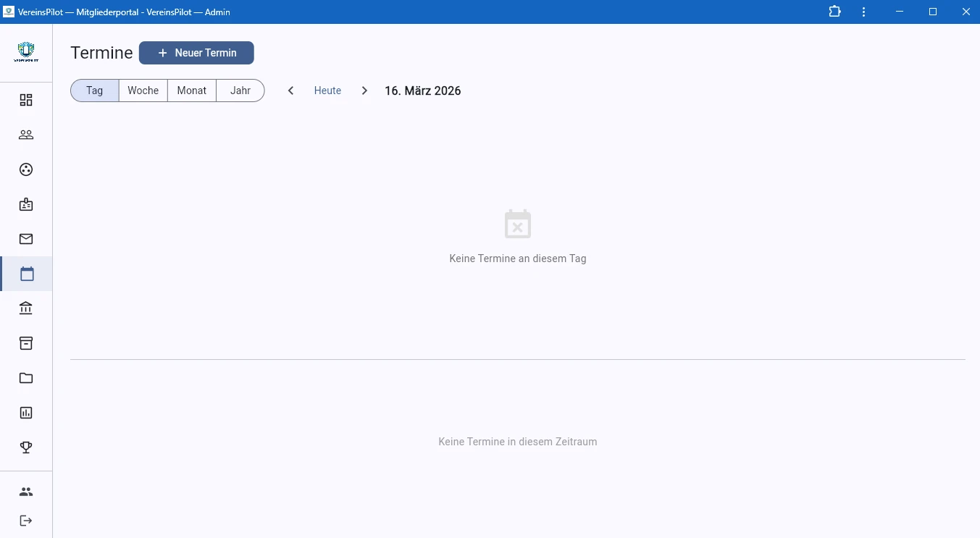Screen dimensions: 980x538
Task: Go to the previous day with the left chevron
Action: tap(290, 91)
